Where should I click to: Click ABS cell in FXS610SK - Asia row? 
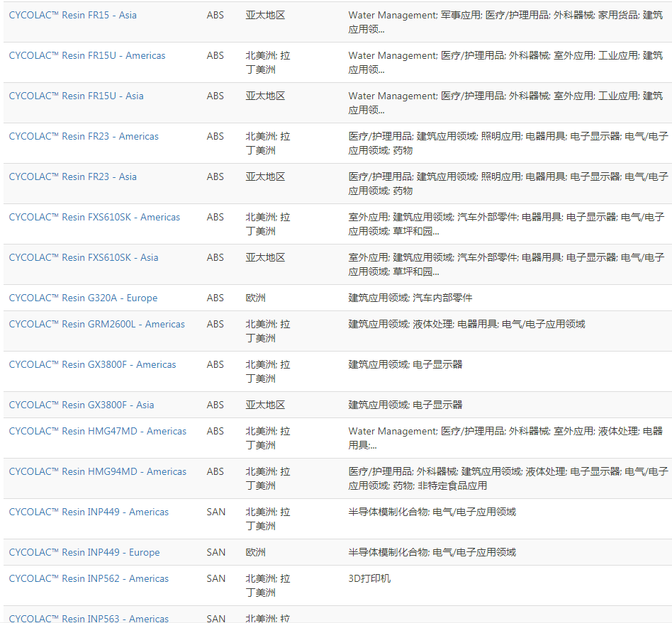215,257
